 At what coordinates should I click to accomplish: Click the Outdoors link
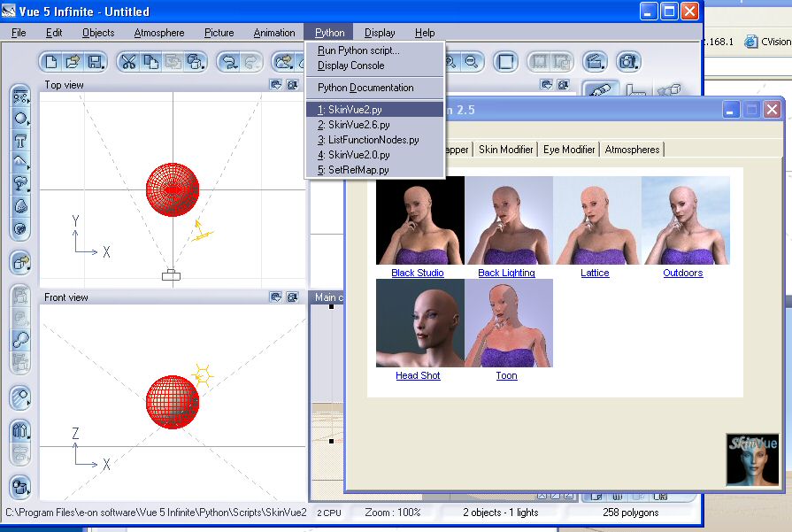point(683,273)
